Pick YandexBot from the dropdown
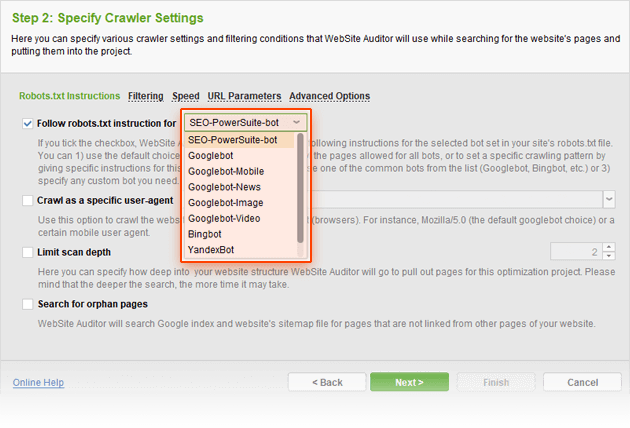Image resolution: width=630 pixels, height=428 pixels. (x=211, y=249)
